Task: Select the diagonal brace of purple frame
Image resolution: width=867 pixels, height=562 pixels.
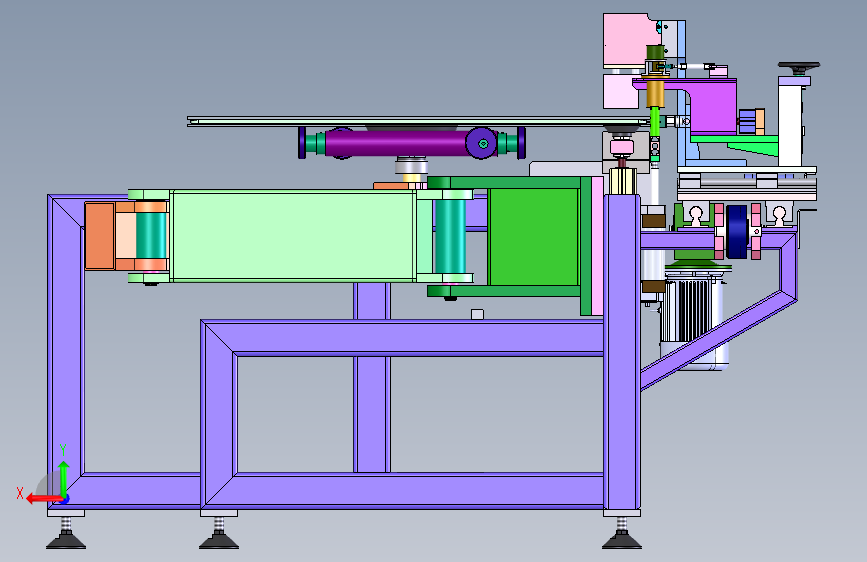Action: pos(719,339)
